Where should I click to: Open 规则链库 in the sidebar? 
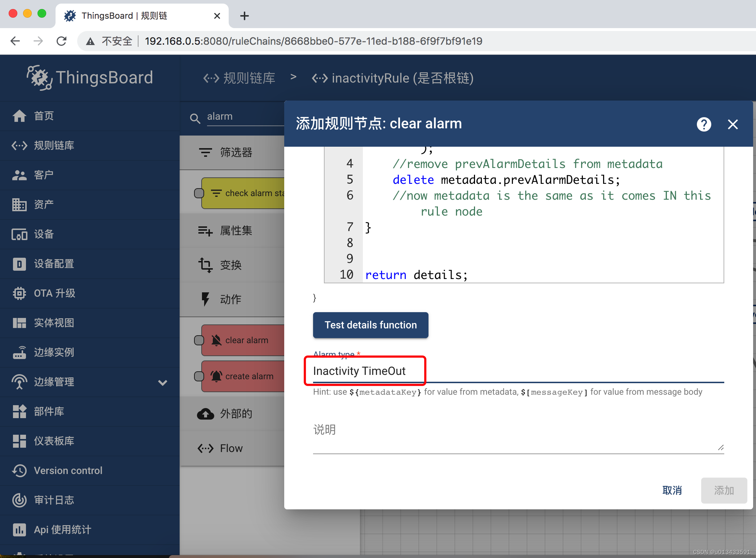pos(90,146)
